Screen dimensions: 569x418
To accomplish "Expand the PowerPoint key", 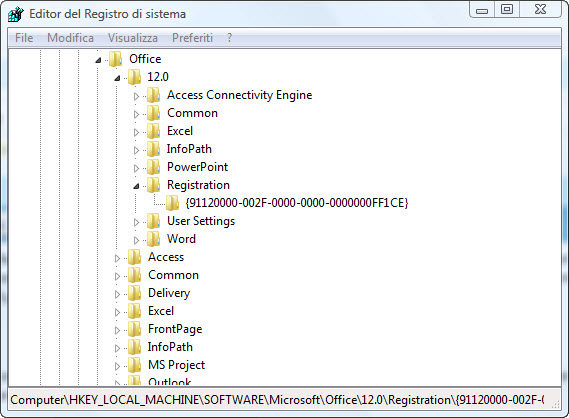I will coord(136,168).
